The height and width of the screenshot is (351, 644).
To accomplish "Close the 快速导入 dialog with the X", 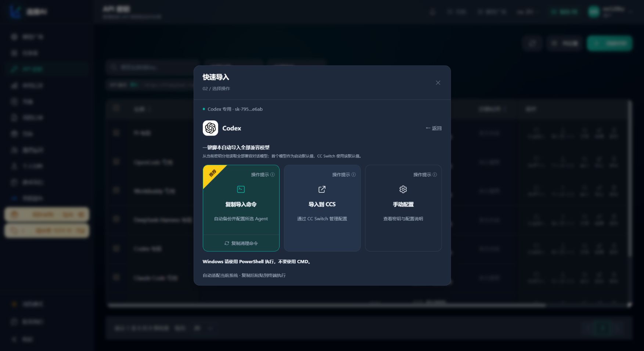I will pos(438,83).
